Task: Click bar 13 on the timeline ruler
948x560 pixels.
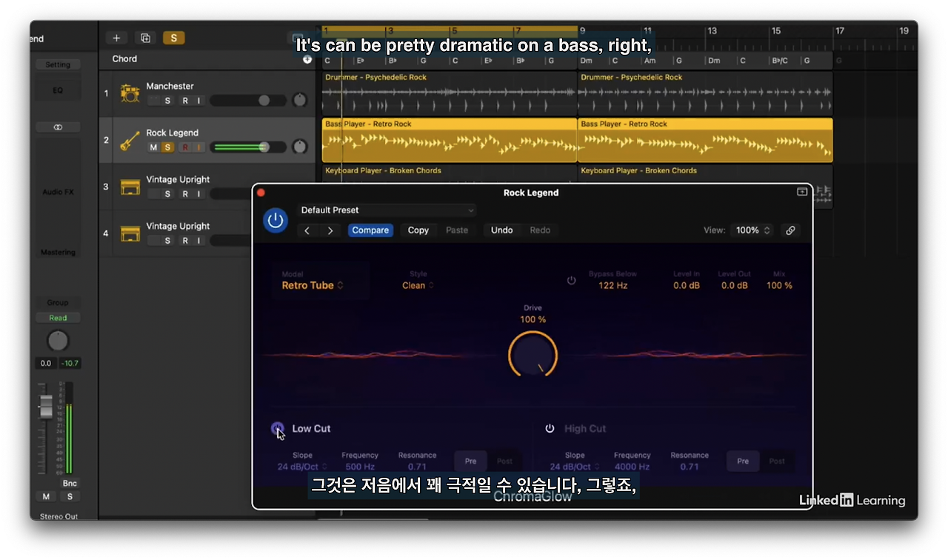Action: [712, 31]
